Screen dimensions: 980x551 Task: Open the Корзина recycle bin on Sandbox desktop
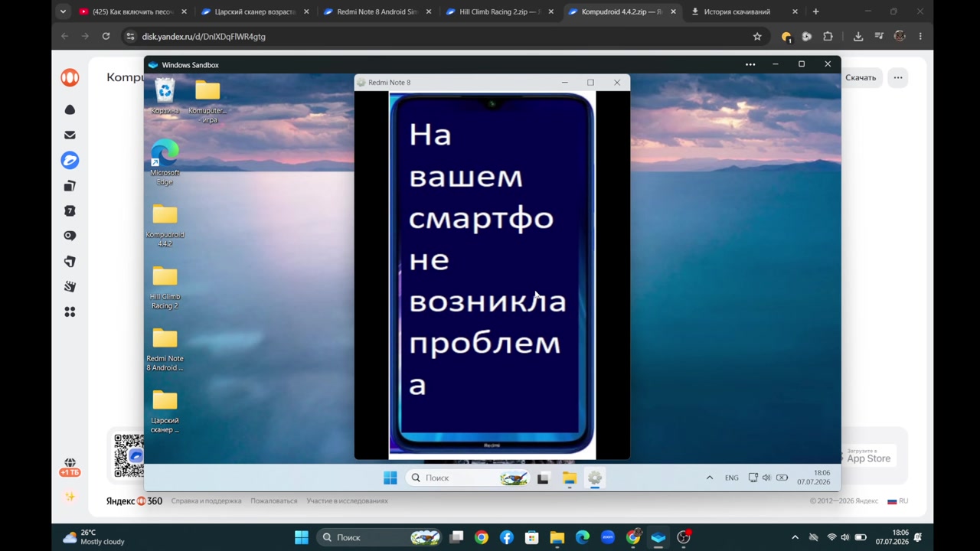(x=165, y=97)
